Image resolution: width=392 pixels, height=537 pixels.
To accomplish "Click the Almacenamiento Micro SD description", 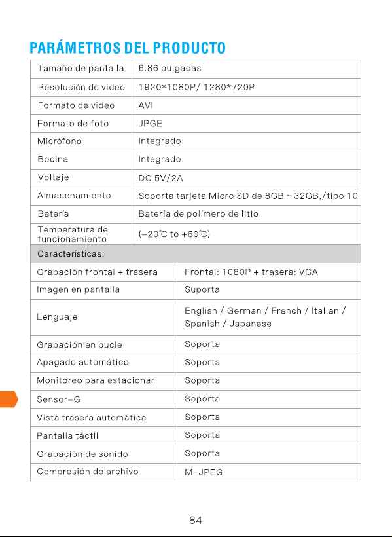I will [248, 196].
